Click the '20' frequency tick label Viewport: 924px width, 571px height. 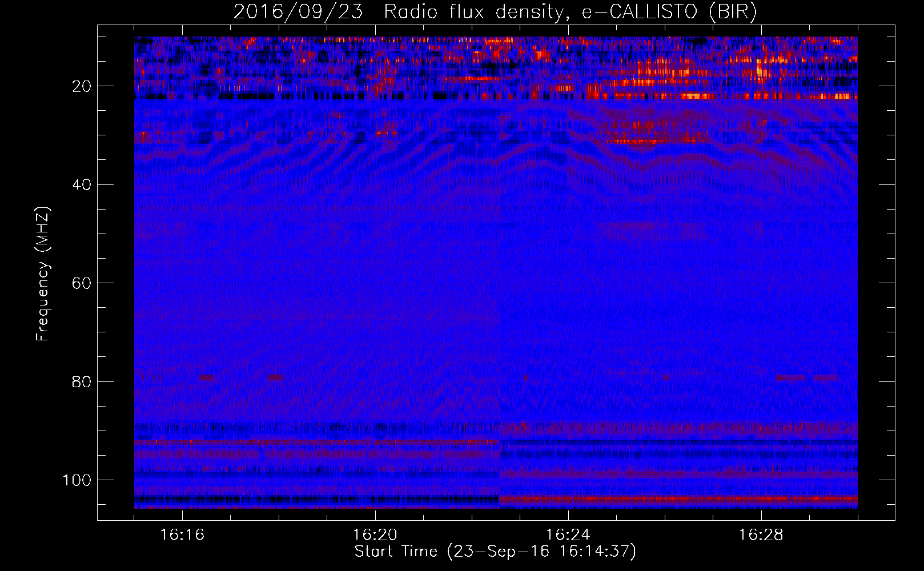tap(82, 86)
